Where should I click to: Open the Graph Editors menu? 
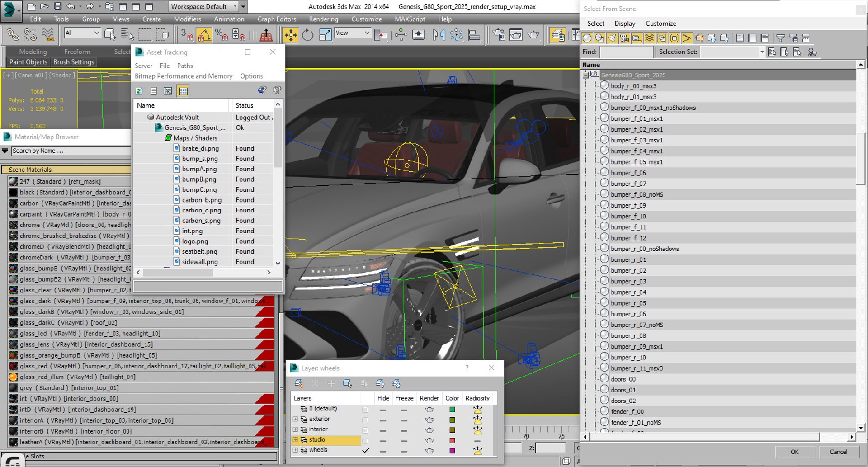coord(277,19)
